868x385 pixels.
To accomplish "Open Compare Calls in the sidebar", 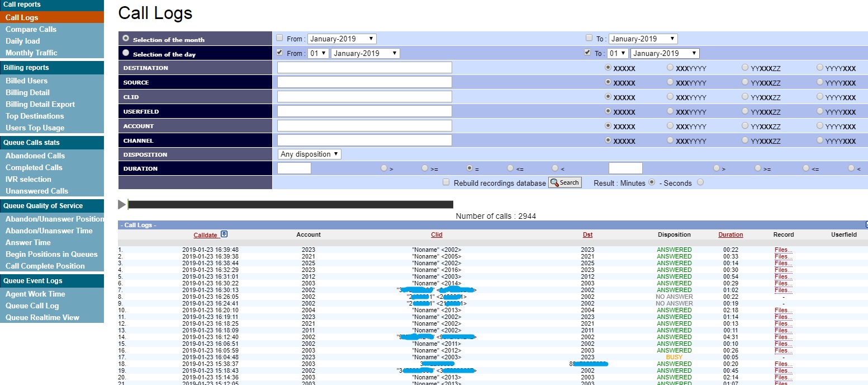I will coord(31,29).
